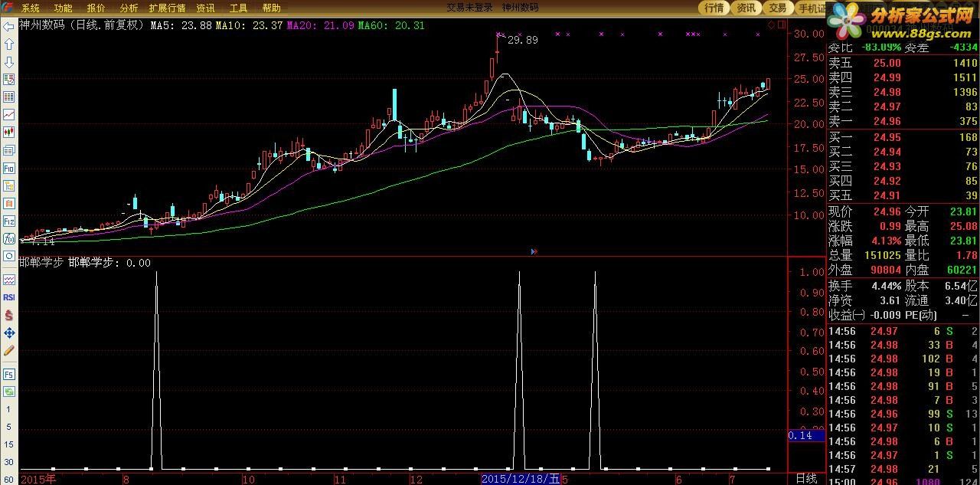The width and height of the screenshot is (980, 485).
Task: Click the indicator wave chart icon above RSI
Action: (9, 280)
